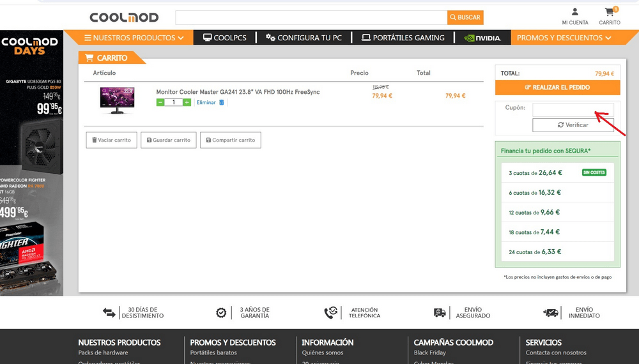The height and width of the screenshot is (364, 639).
Task: Click the Cooler Master monitor thumbnail
Action: pos(117,100)
